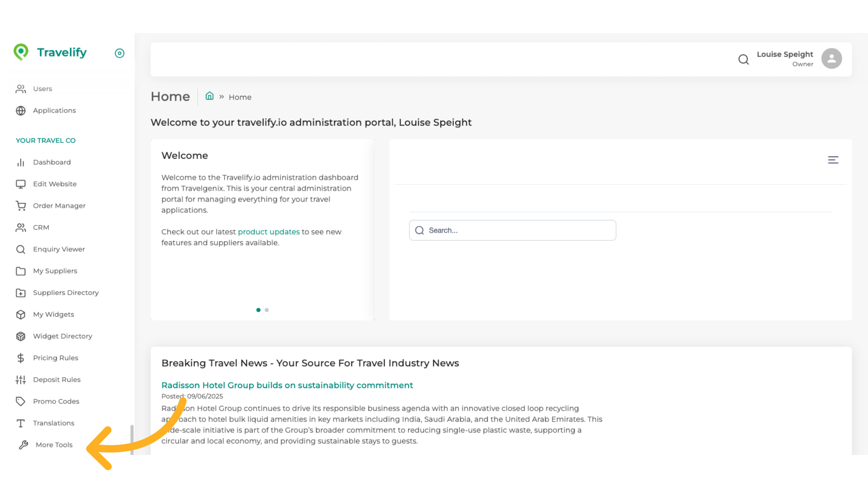
Task: Open Users in the sidebar
Action: pos(42,89)
